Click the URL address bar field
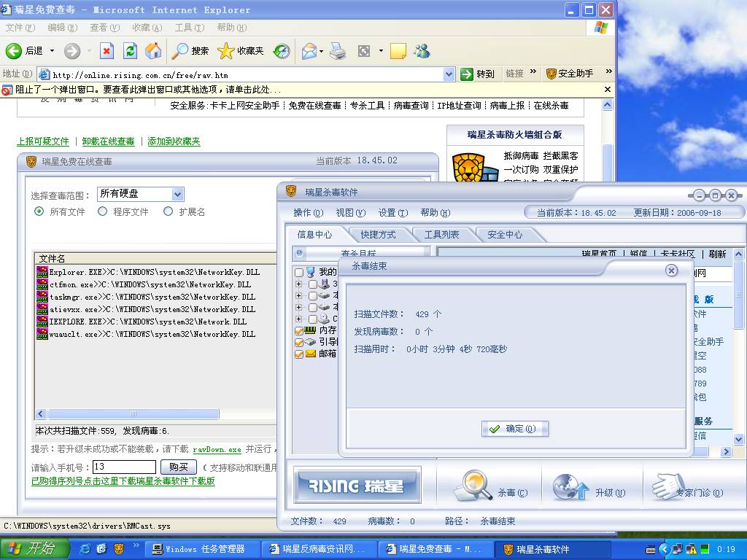This screenshot has height=560, width=747. [x=241, y=74]
